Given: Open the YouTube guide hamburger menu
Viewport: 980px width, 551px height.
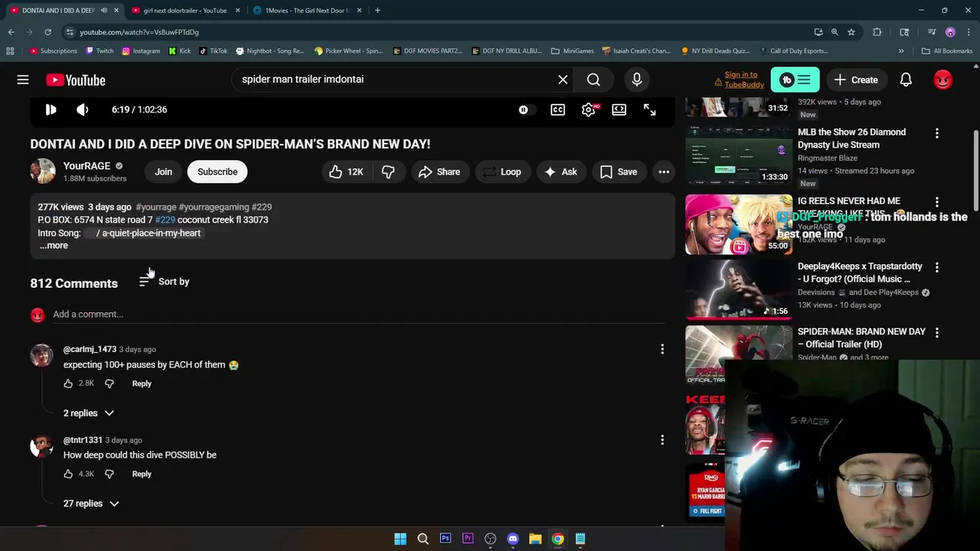Looking at the screenshot, I should coord(23,80).
